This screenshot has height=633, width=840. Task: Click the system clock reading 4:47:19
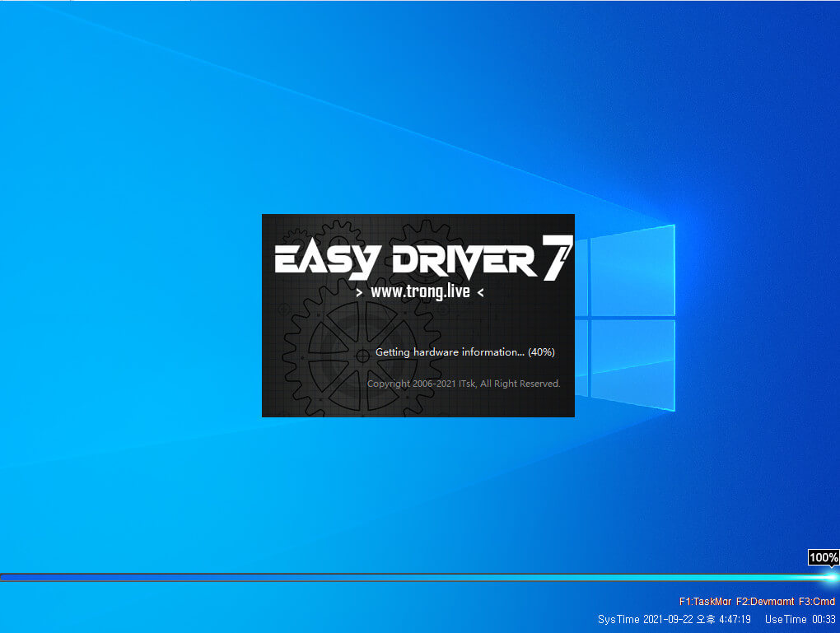coord(735,619)
